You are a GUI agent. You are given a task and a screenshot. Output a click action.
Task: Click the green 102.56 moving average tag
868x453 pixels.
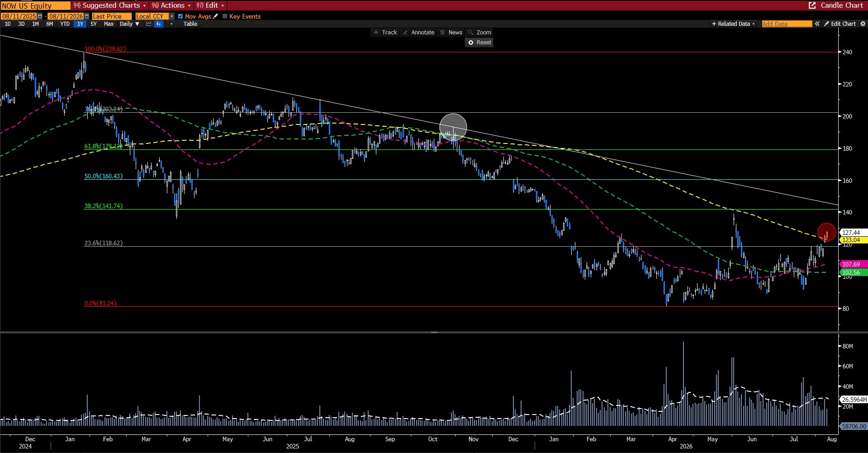tap(853, 272)
